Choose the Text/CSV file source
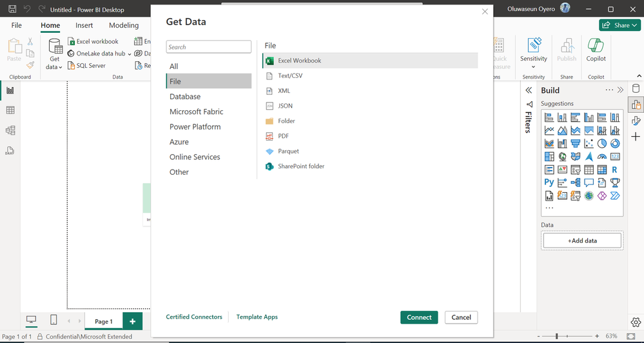The height and width of the screenshot is (343, 644). click(370, 75)
